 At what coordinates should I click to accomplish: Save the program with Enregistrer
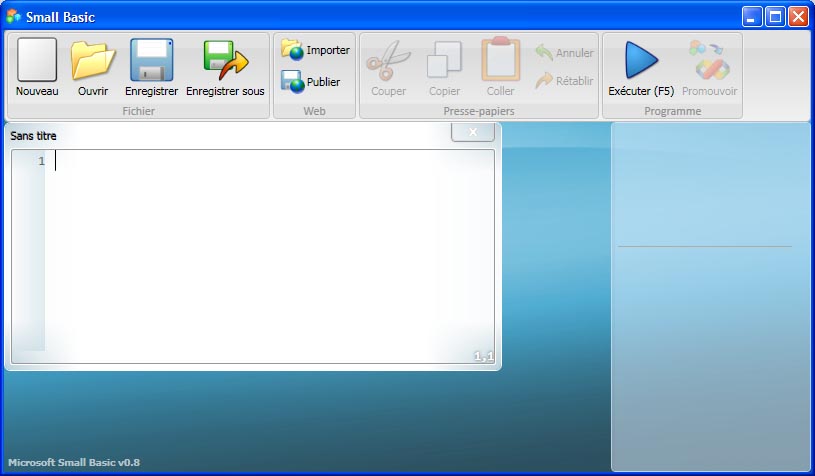click(x=151, y=67)
